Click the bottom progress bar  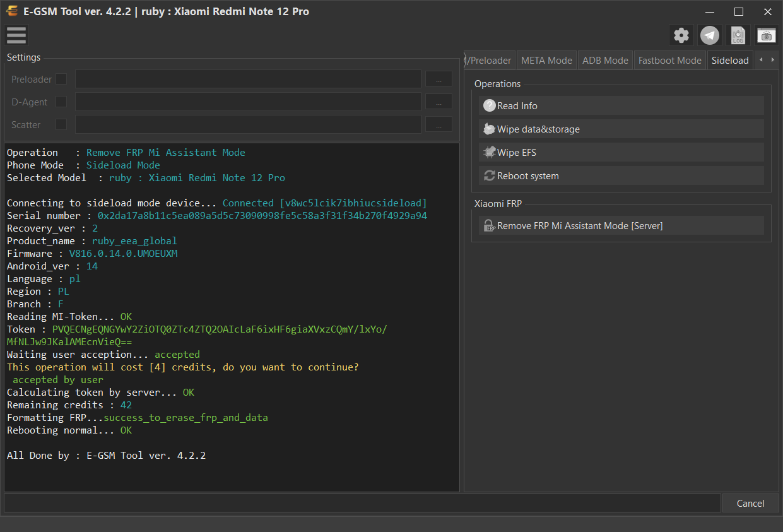point(362,503)
